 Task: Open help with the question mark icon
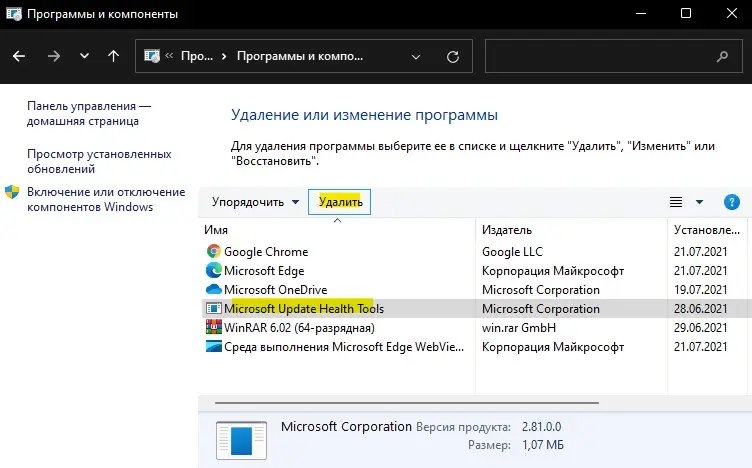[731, 202]
